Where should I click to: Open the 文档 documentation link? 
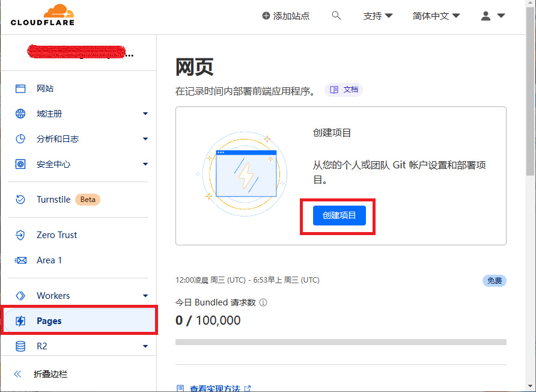click(344, 90)
